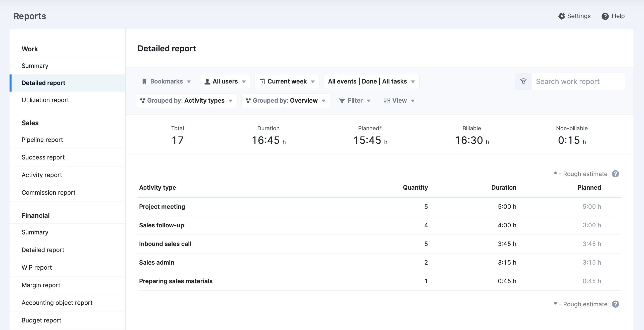Focus the Search work report field

pos(578,81)
